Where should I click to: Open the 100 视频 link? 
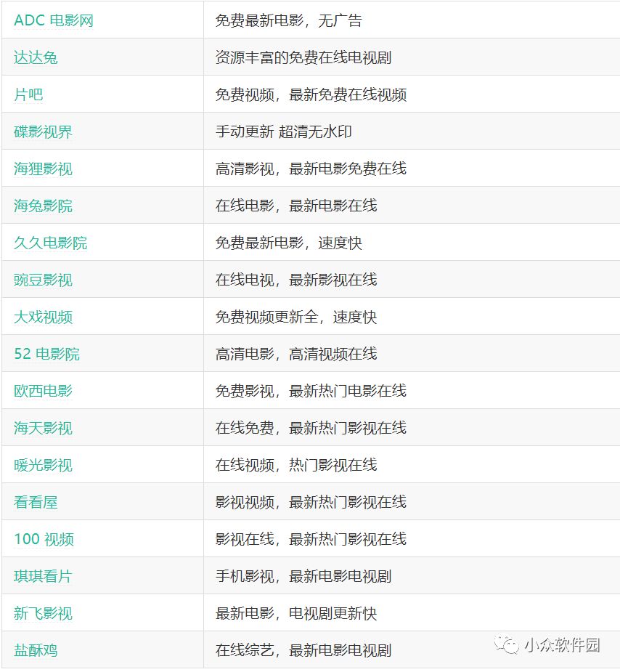click(x=42, y=538)
